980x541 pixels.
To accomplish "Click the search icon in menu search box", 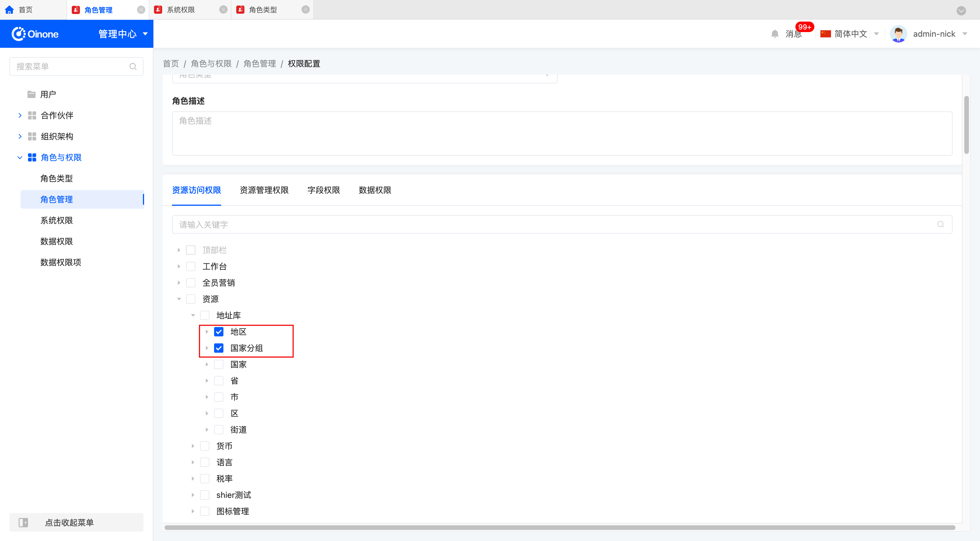I will (x=133, y=66).
